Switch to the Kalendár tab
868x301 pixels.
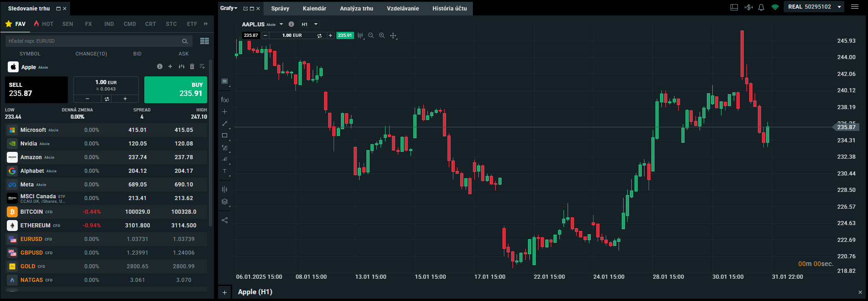314,9
